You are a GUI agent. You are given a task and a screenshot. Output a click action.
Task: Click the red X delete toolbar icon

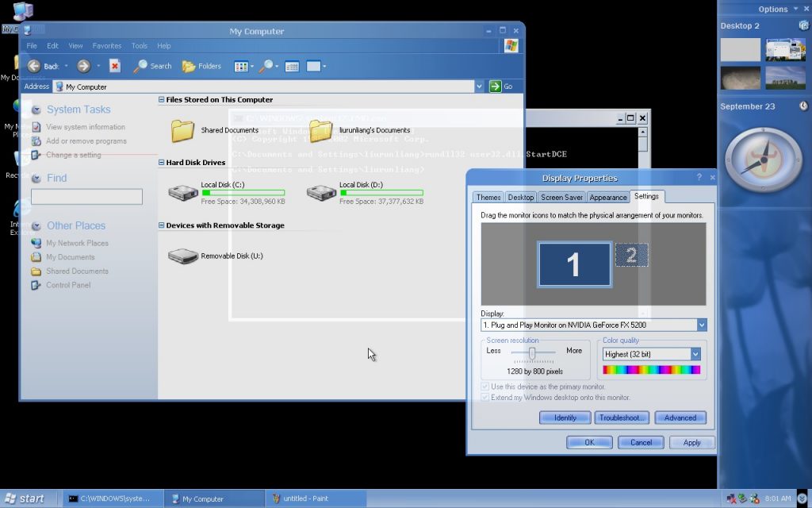(x=115, y=66)
